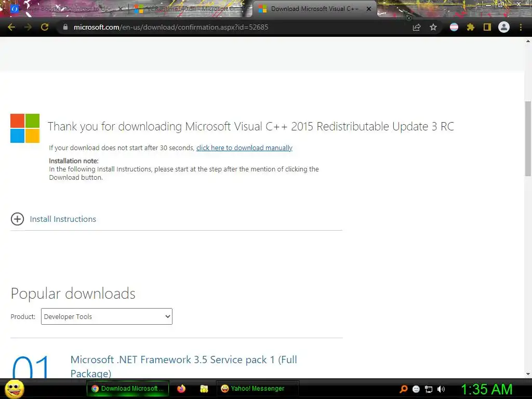Click the address bar URL field

pyautogui.click(x=171, y=27)
